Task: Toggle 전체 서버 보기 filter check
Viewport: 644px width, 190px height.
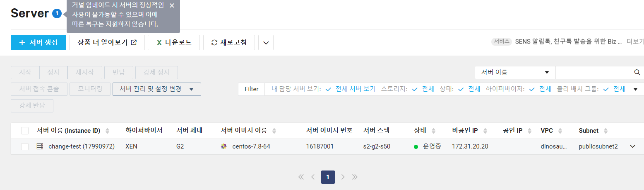Action: coord(328,89)
